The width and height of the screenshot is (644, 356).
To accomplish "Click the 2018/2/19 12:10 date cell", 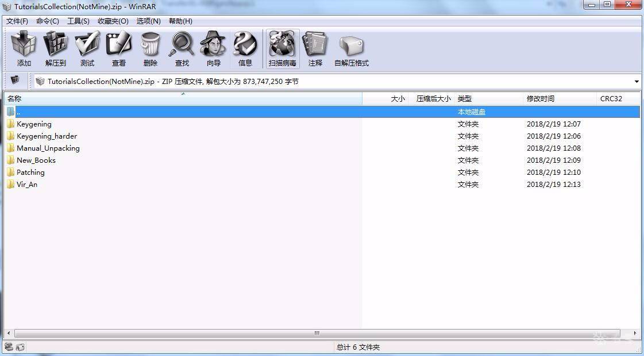I will click(x=554, y=172).
